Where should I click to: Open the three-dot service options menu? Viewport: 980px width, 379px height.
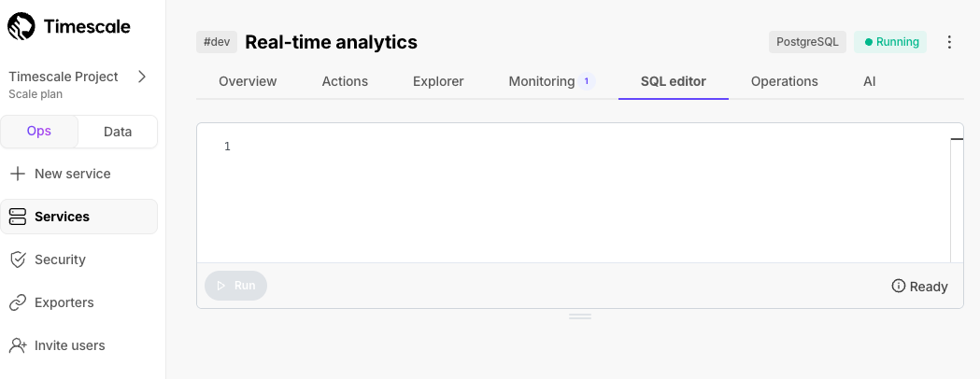949,42
